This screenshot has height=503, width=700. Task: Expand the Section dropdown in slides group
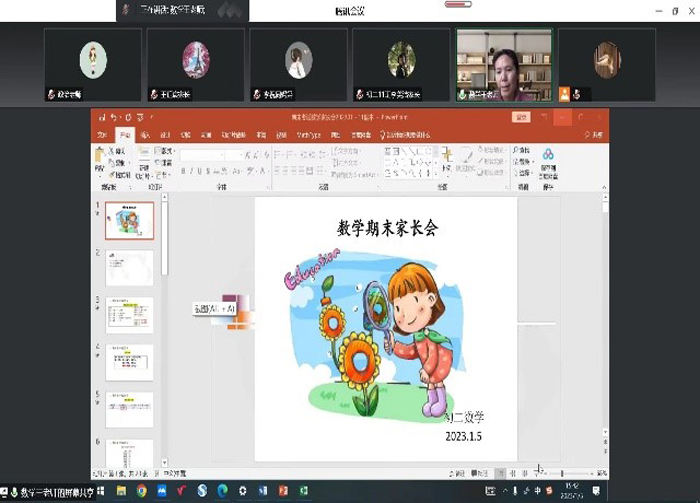[163, 175]
